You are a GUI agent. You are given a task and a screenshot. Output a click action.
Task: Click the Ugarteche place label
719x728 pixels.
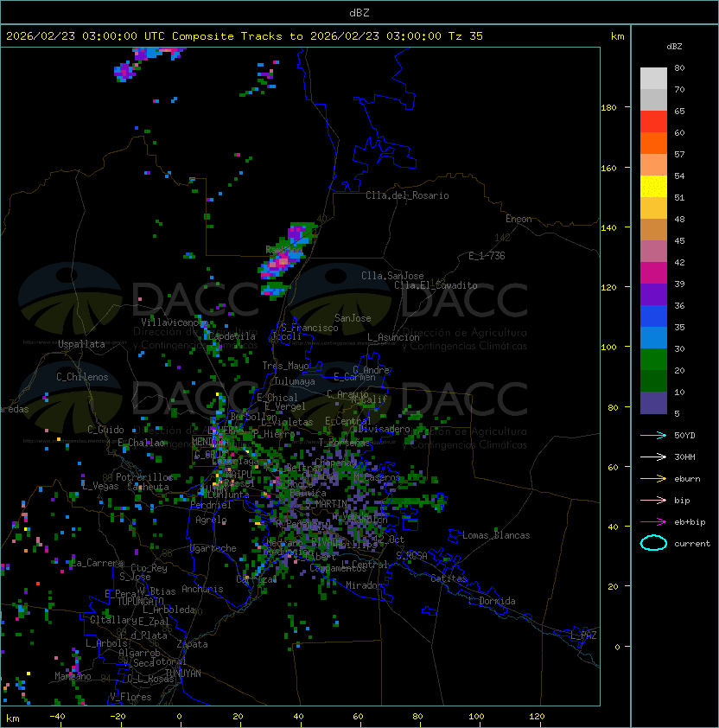pos(213,548)
